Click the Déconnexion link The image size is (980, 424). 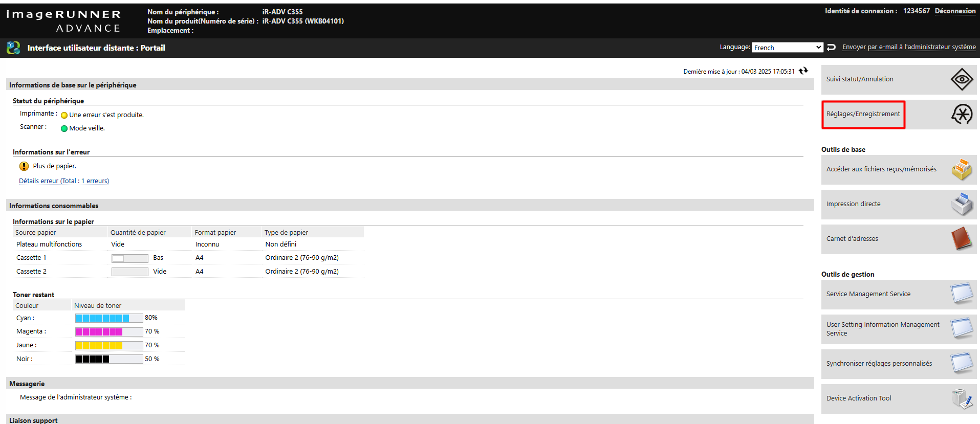pos(955,11)
